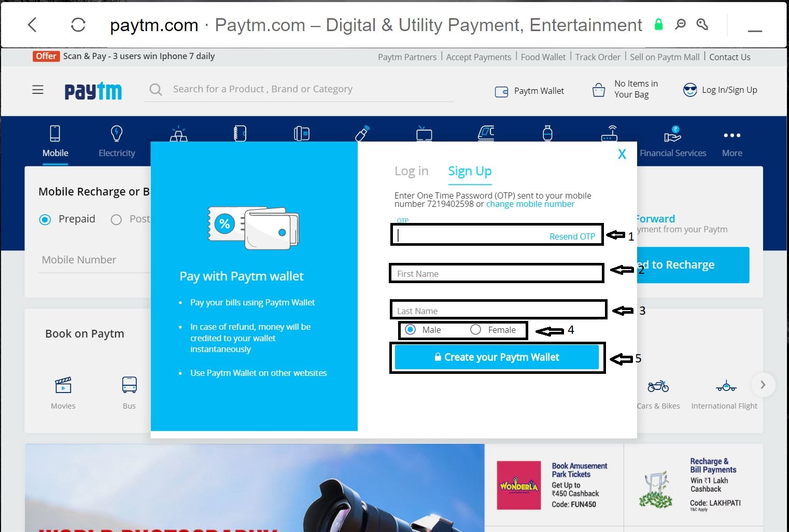Select the Gold category icon

coord(178,135)
